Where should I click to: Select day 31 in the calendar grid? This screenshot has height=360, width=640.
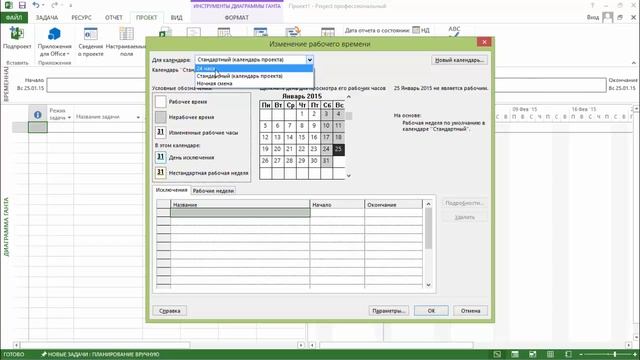[326, 161]
